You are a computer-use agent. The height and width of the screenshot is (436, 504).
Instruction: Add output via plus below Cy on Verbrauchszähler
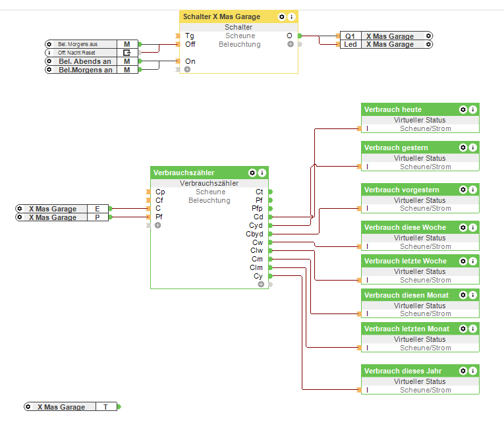tap(261, 285)
